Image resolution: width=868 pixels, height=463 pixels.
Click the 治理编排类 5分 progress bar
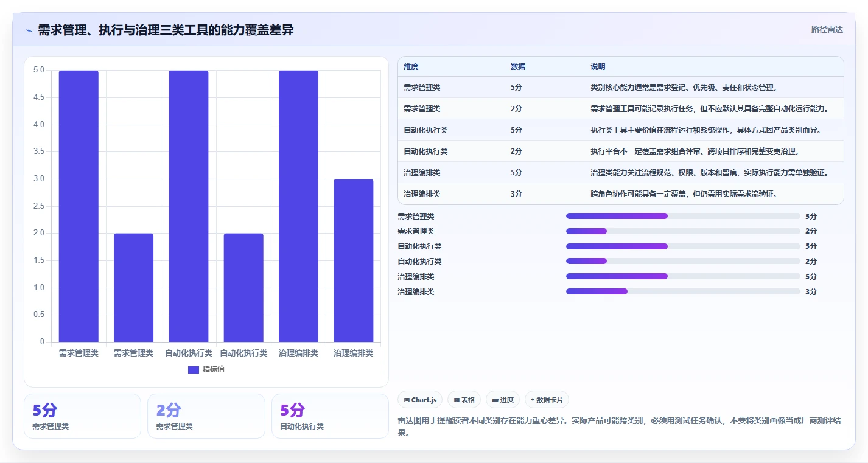(683, 276)
